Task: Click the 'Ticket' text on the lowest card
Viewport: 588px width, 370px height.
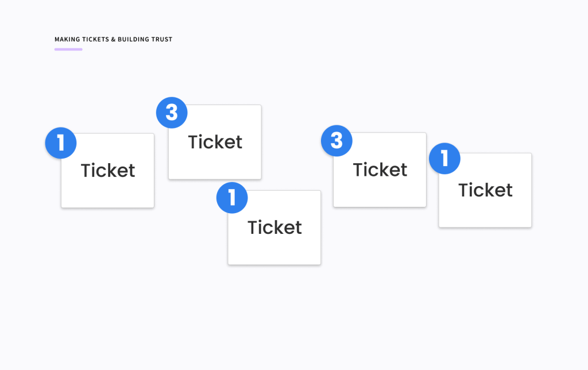Action: tap(274, 228)
